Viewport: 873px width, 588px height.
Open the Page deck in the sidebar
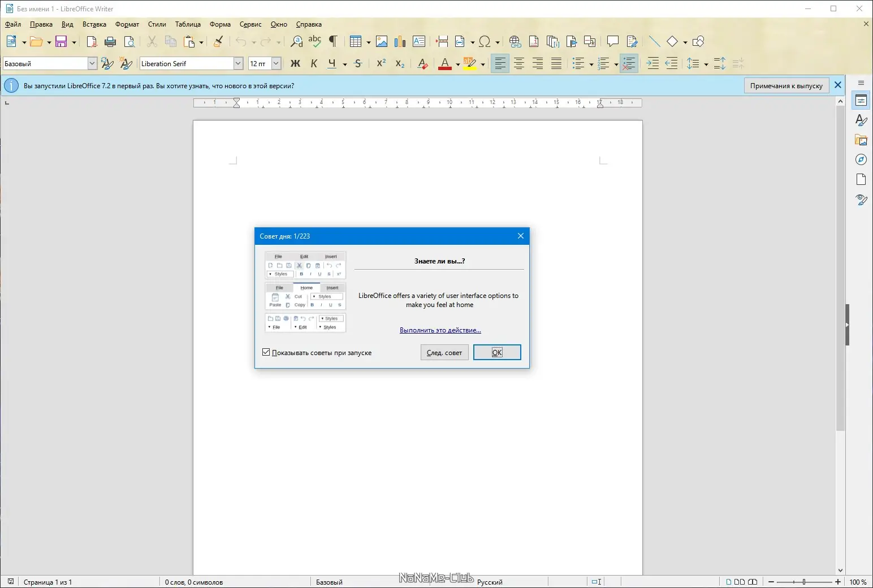click(861, 180)
